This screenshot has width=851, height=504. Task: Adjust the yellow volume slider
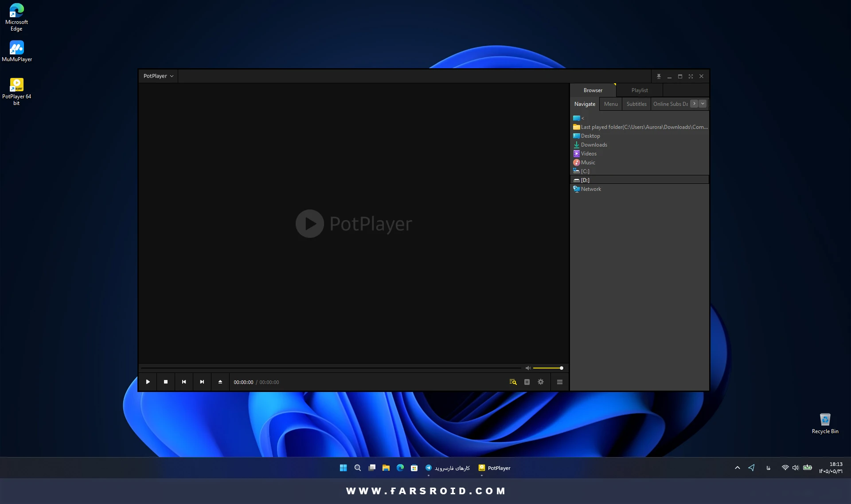548,368
